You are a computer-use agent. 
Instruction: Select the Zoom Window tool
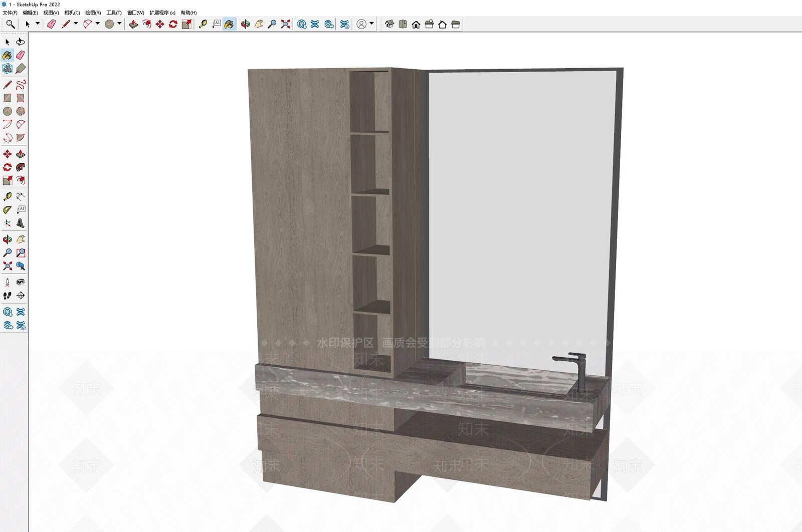coord(21,253)
